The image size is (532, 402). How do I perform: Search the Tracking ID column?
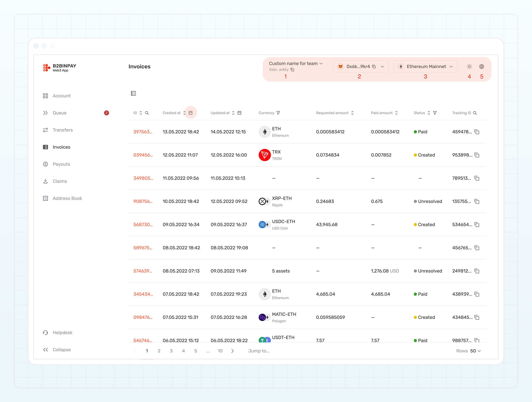pos(475,113)
